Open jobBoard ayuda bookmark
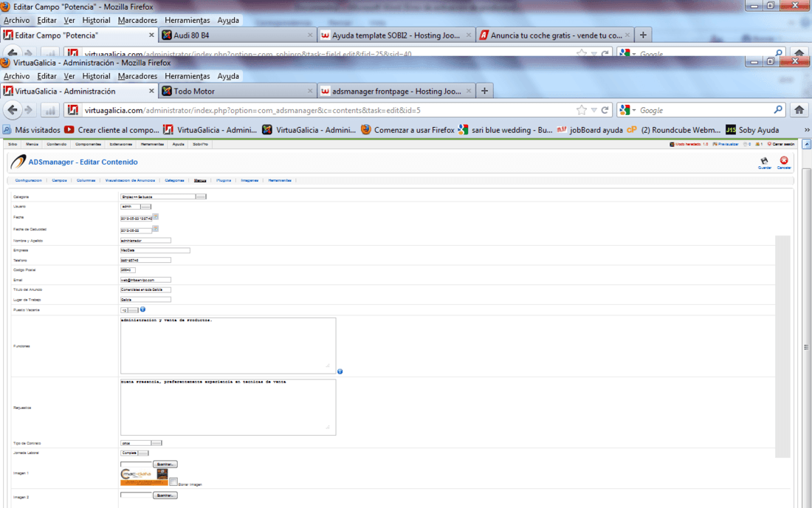The image size is (812, 508). point(590,130)
